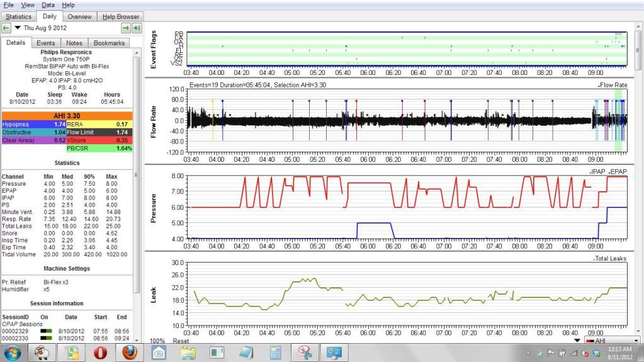Screen dimensions: 644x362
Task: Open the Windows Start menu orb
Action: click(x=13, y=353)
